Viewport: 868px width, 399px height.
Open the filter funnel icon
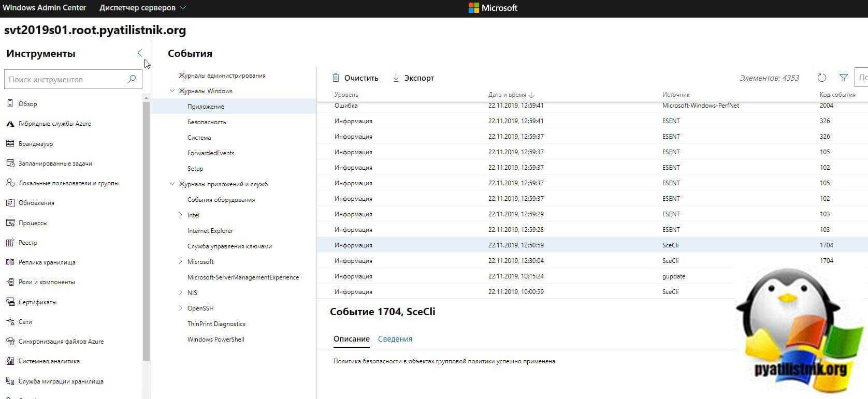[x=844, y=78]
